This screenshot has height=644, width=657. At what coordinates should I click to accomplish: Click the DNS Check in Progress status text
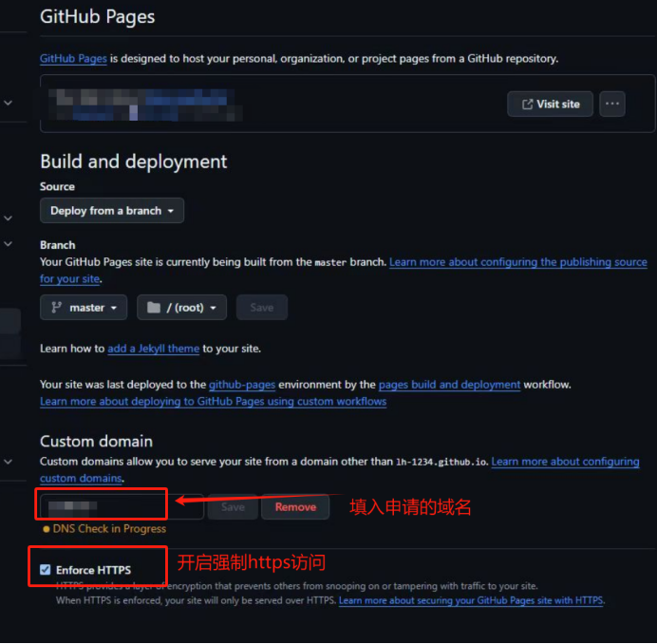coord(109,529)
